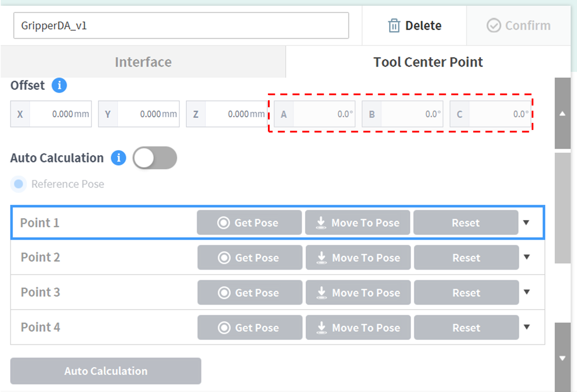The width and height of the screenshot is (577, 392).
Task: Click Get Pose for Point 3
Action: [x=250, y=293]
